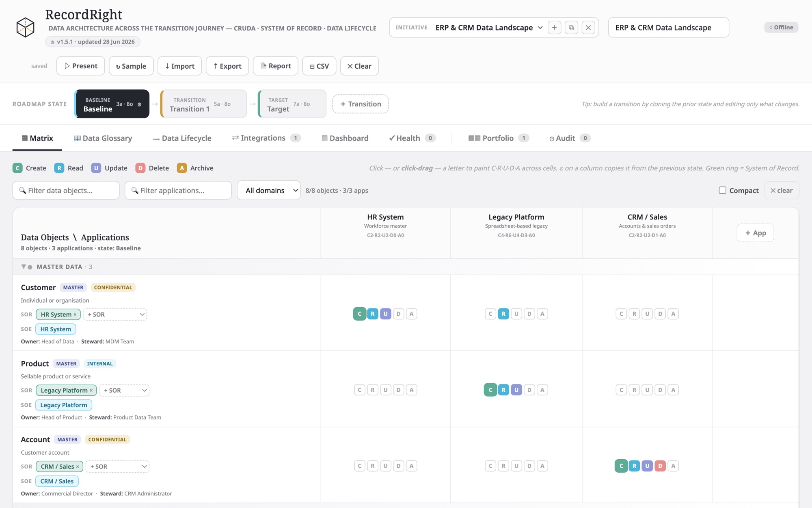Click the Create legend icon
The image size is (812, 508).
pos(17,168)
